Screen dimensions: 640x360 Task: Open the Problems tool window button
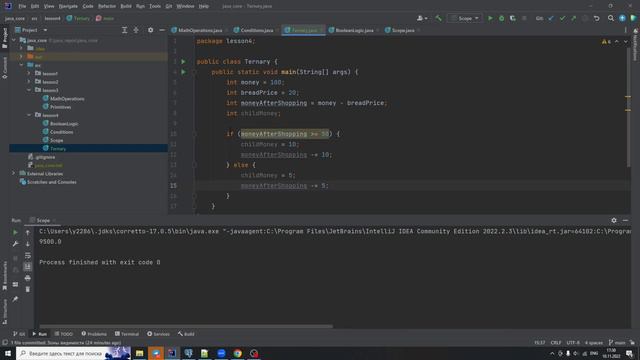(x=94, y=334)
